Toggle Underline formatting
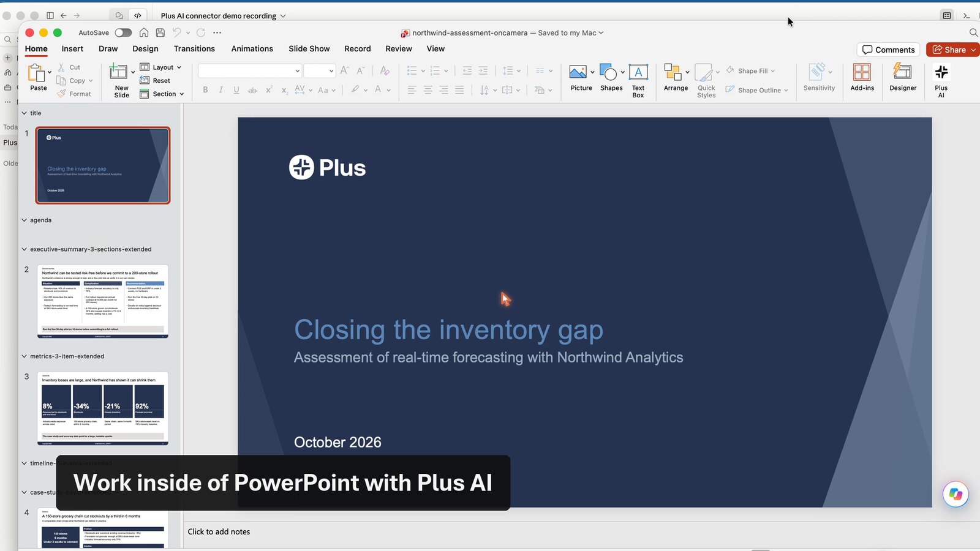The image size is (980, 551). pos(236,90)
